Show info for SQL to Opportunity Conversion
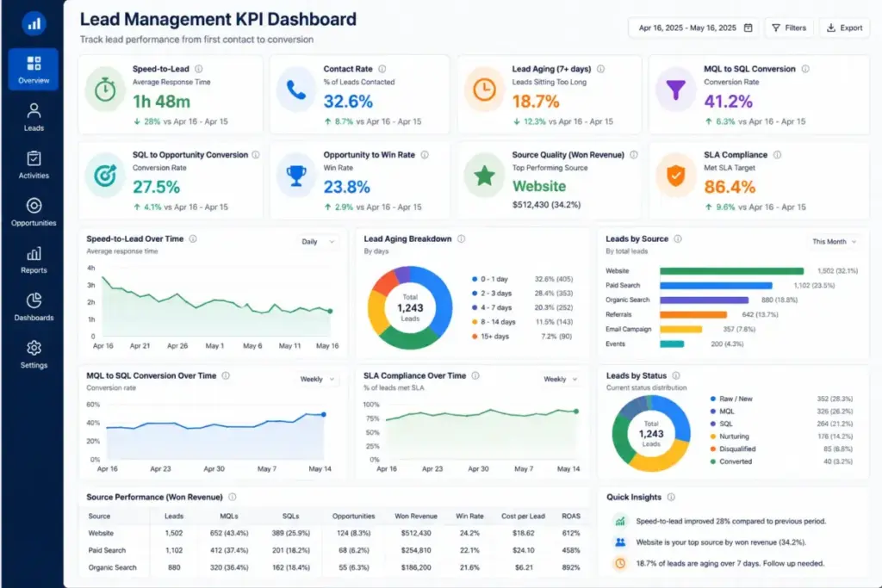The height and width of the screenshot is (588, 882). point(255,155)
